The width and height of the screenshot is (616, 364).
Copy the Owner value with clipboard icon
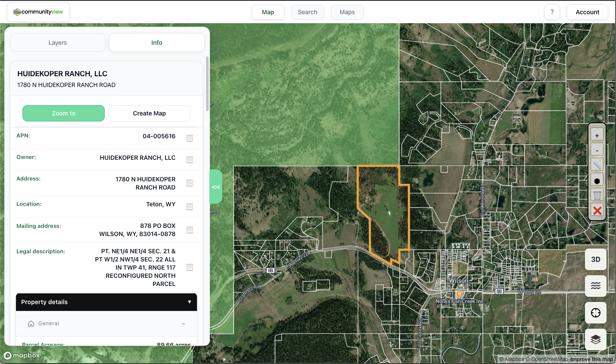coord(190,159)
